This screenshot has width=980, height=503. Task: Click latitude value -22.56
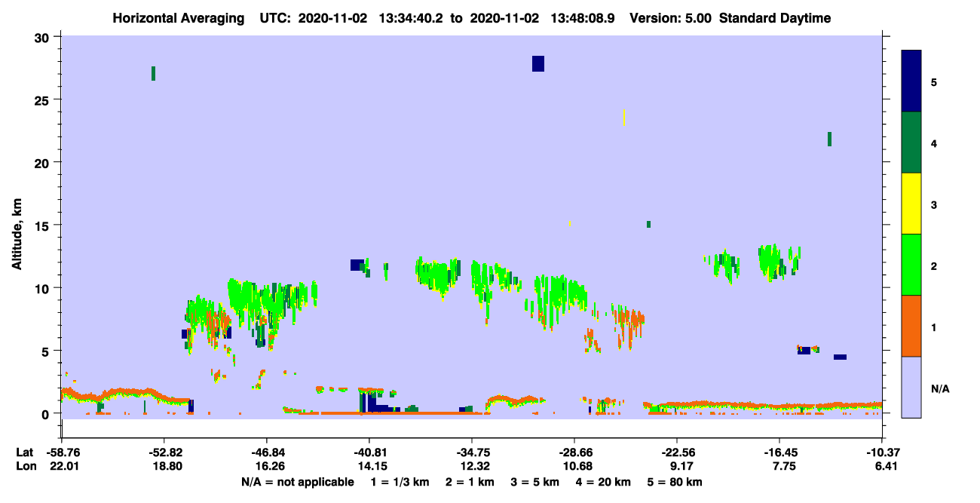[677, 452]
